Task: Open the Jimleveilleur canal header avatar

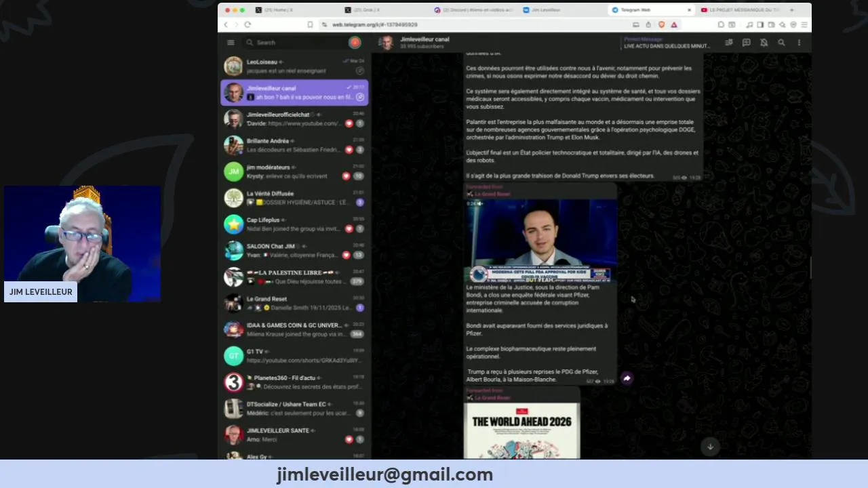Action: click(387, 43)
